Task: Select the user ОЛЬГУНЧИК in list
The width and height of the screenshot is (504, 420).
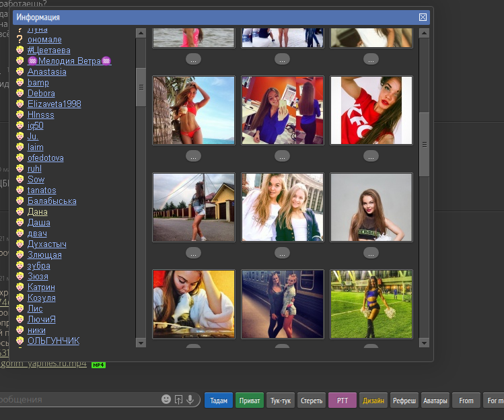Action: [53, 341]
